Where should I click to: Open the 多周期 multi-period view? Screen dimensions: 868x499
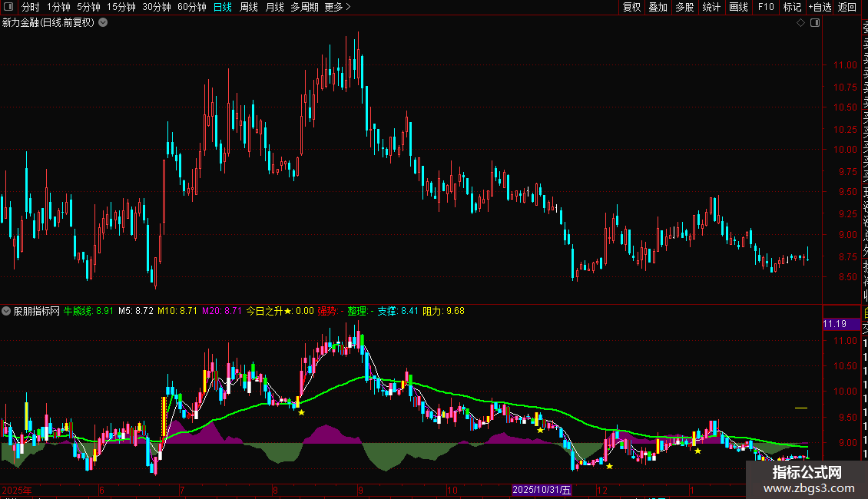tap(304, 7)
